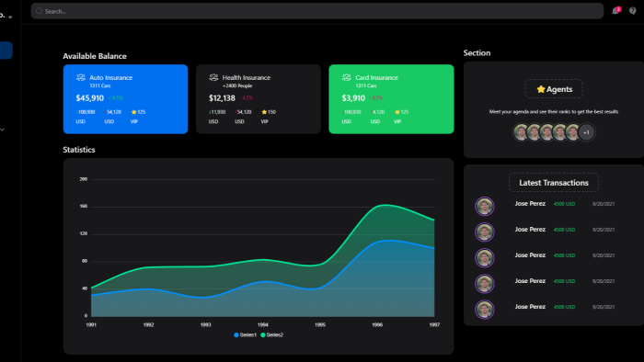Expand the dropdown arrow in top-left corner

pos(10,17)
